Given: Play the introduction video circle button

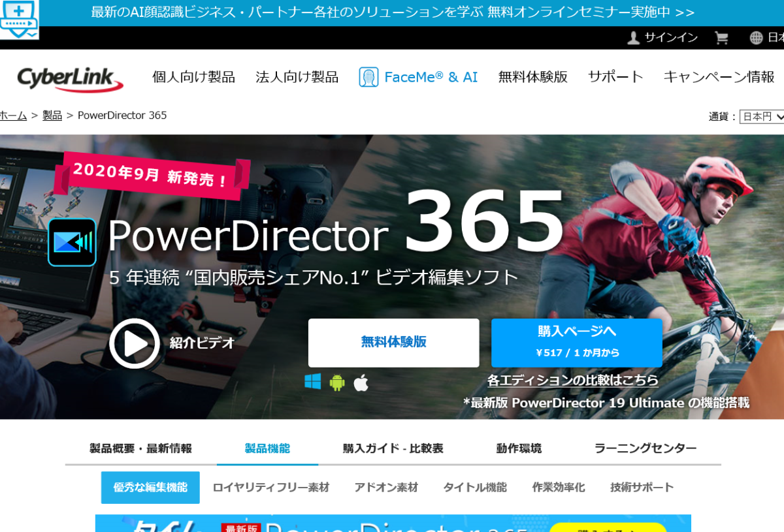Looking at the screenshot, I should point(134,343).
